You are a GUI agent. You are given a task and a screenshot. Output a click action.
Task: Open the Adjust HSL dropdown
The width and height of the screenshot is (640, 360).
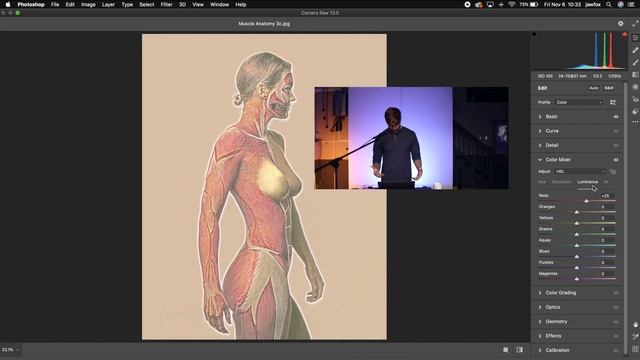pyautogui.click(x=580, y=171)
